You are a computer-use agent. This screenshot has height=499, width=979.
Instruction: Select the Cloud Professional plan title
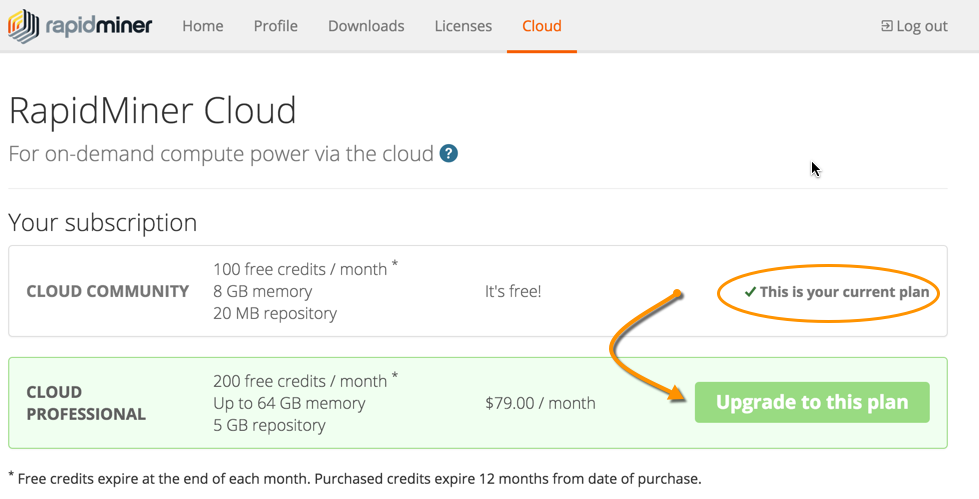[86, 403]
